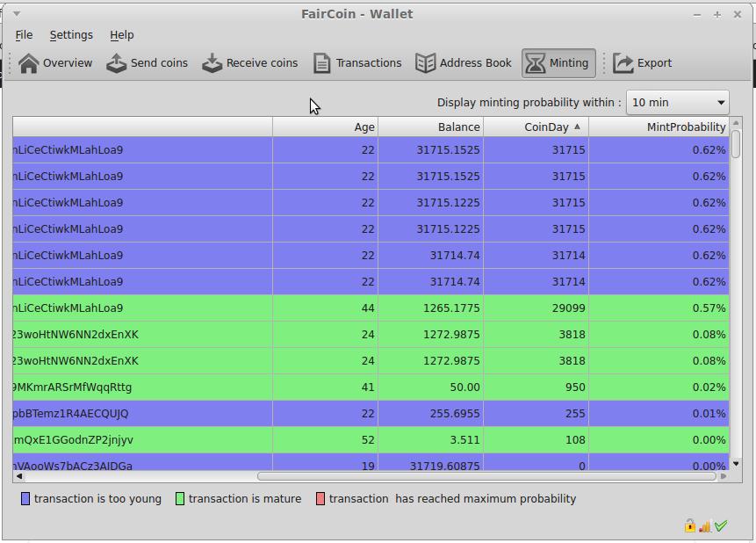Click the horizontal scrollbar thumb
The image size is (756, 543).
pyautogui.click(x=487, y=476)
